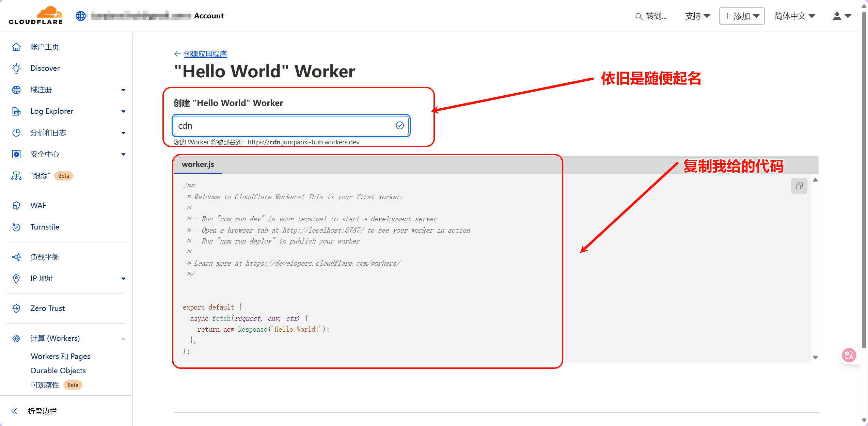Image resolution: width=868 pixels, height=426 pixels.
Task: Click the workers.dev deployment URL text
Action: tap(303, 142)
